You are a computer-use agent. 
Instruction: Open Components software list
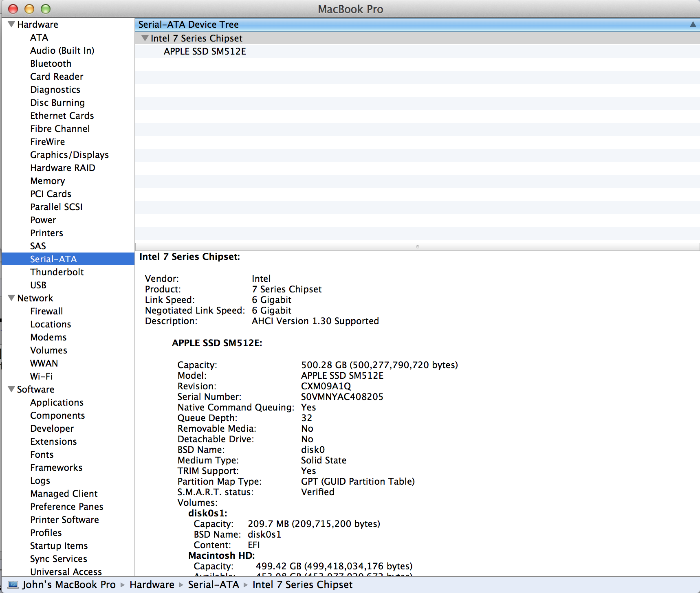tap(58, 415)
